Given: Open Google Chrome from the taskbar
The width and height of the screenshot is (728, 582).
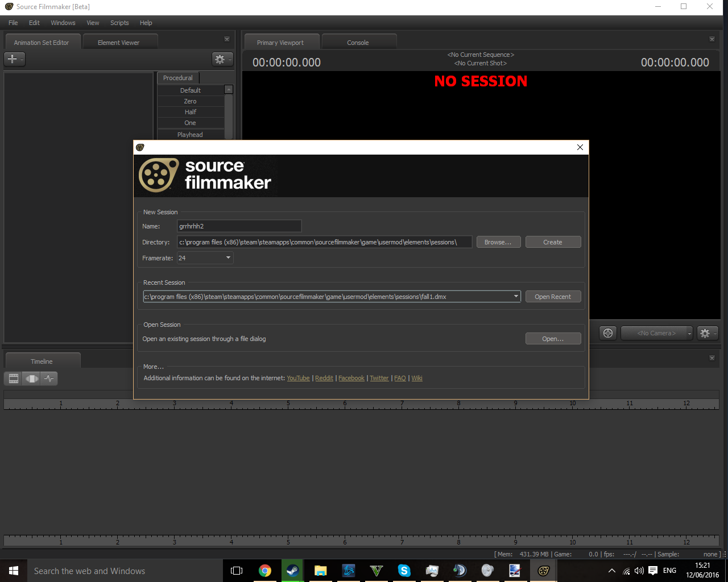Looking at the screenshot, I should 265,571.
